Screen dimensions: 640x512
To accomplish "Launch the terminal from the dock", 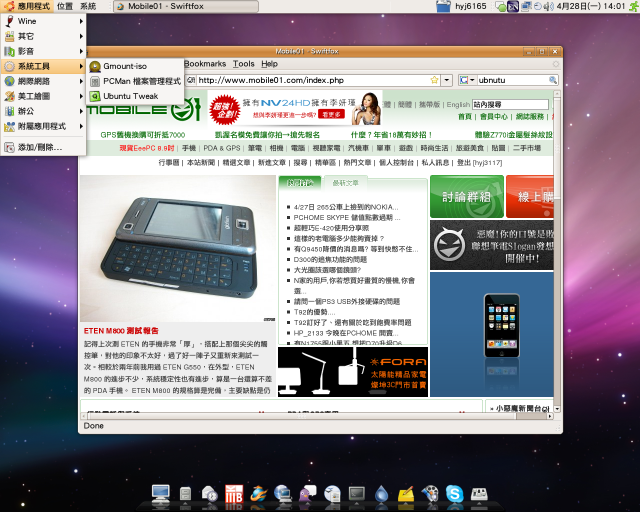I will 357,494.
